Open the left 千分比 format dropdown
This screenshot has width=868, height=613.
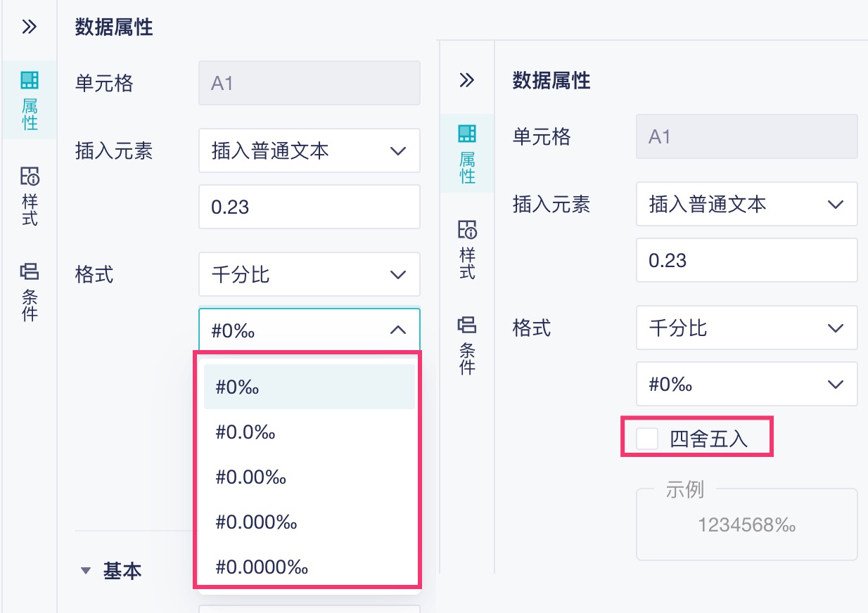(x=309, y=274)
